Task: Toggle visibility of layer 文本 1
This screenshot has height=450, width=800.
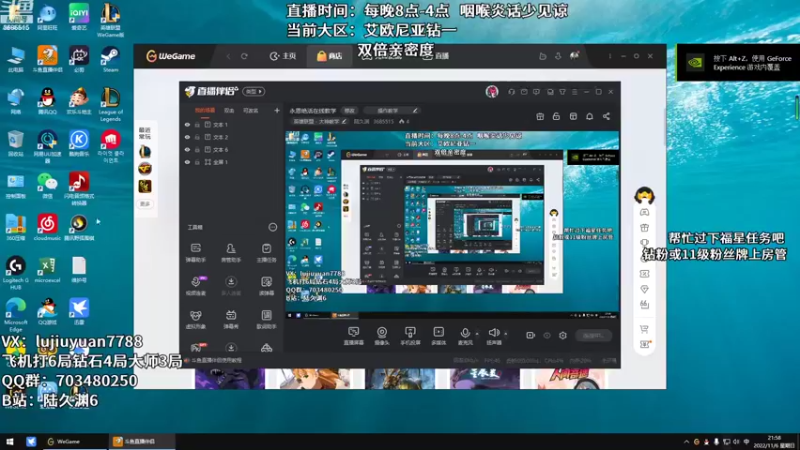Action: (187, 124)
